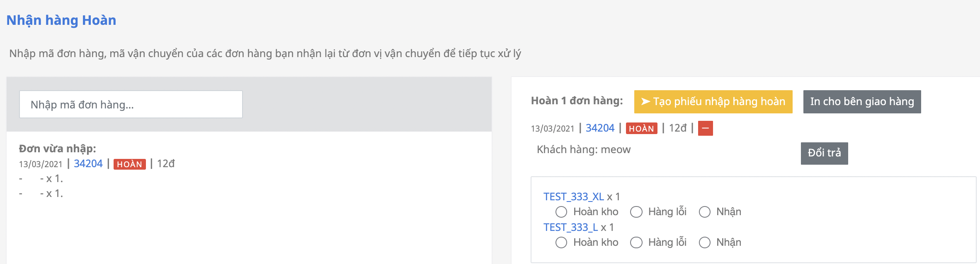Open the TEST_333_XL product link

coord(573,197)
